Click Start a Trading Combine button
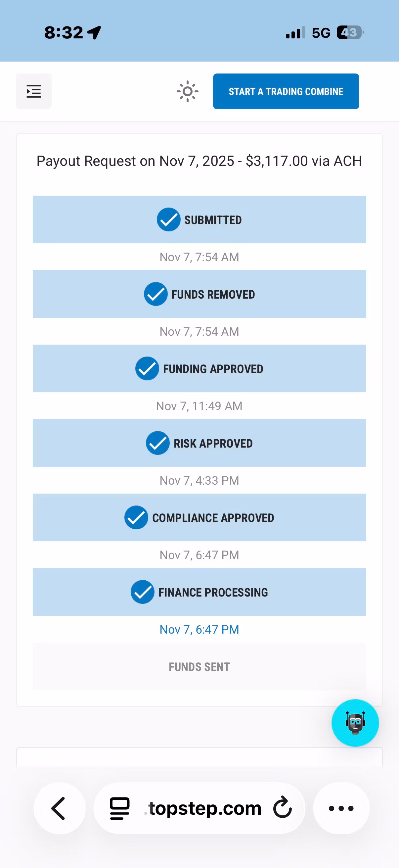Screen dimensions: 399x868 click(x=286, y=91)
